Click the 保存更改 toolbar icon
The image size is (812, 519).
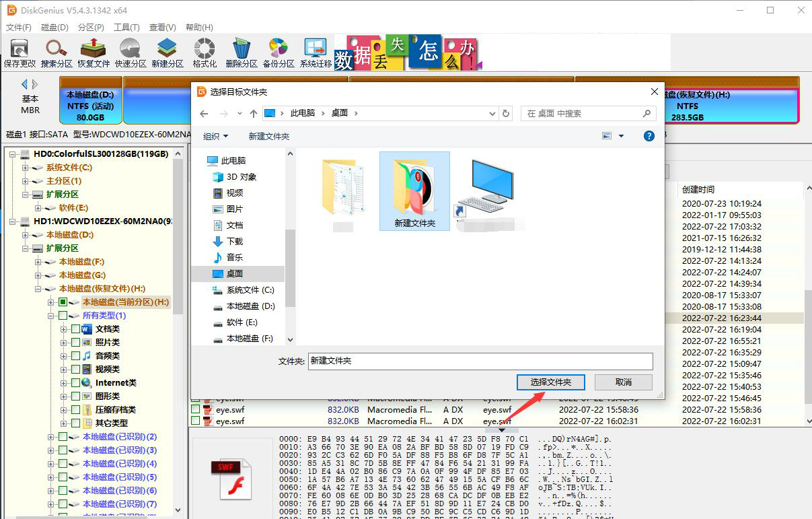click(20, 53)
